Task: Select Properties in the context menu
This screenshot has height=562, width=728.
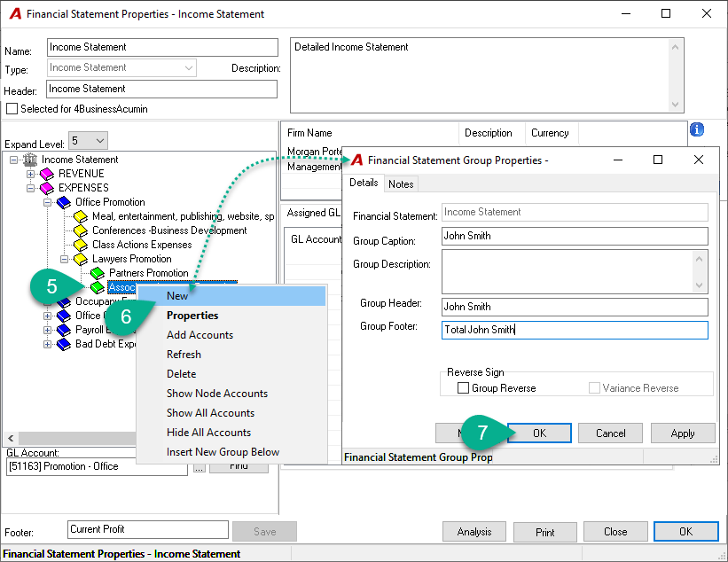Action: (x=231, y=316)
